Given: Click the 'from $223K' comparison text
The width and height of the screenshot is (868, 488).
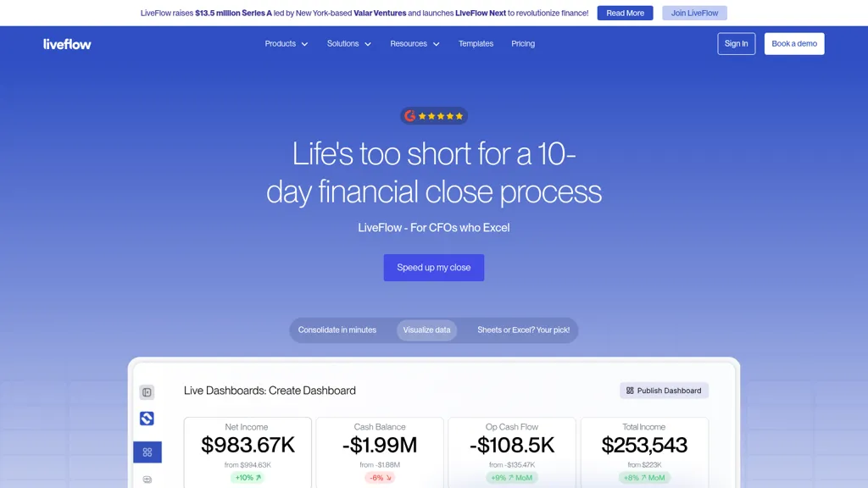Looking at the screenshot, I should pos(644,465).
